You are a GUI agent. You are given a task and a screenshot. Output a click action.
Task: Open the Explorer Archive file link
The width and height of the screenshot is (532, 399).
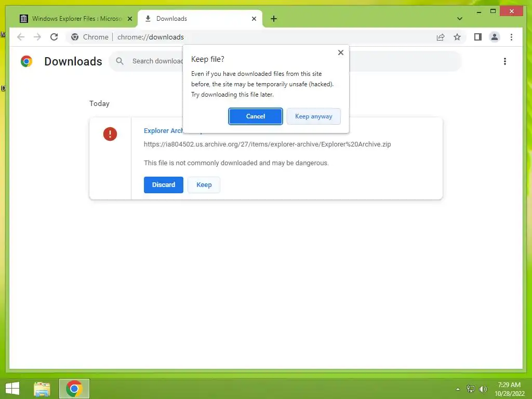click(163, 130)
